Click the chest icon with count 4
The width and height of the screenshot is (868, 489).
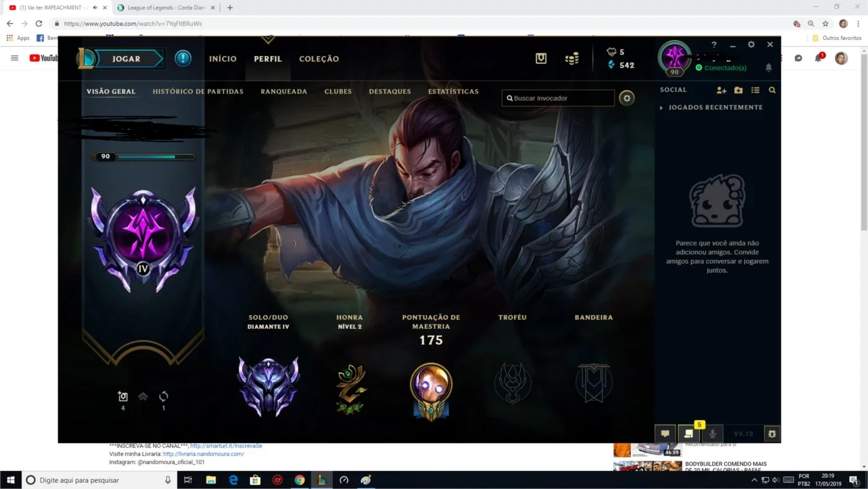pos(123,397)
